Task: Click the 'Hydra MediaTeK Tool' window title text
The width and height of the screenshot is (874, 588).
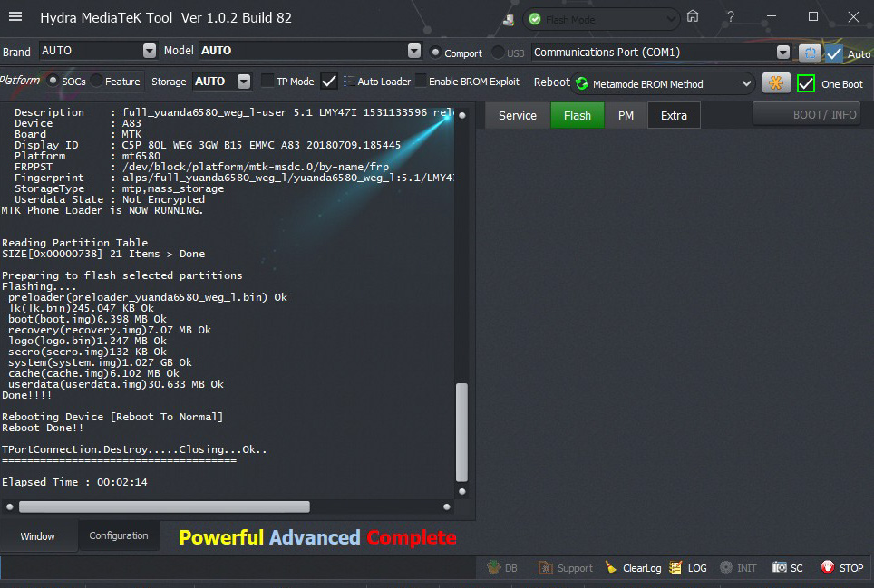Action: click(x=106, y=18)
